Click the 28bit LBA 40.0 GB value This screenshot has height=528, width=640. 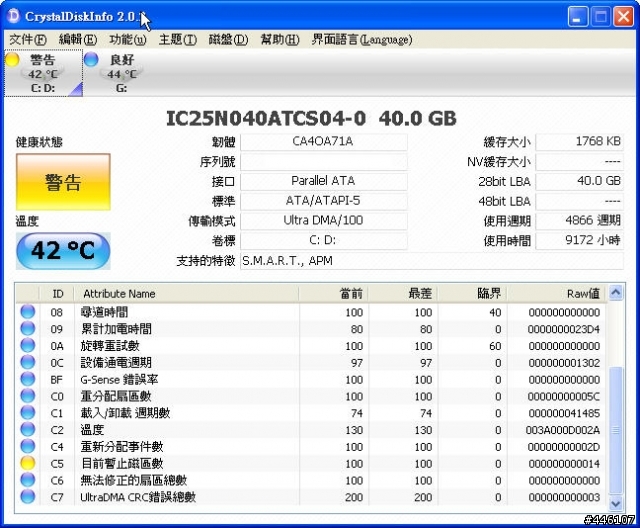[x=580, y=181]
